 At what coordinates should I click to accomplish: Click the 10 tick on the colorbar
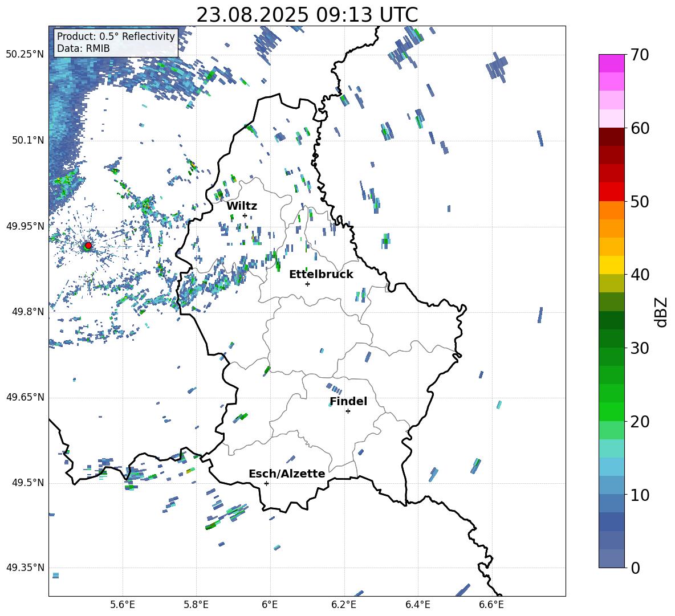coord(640,495)
